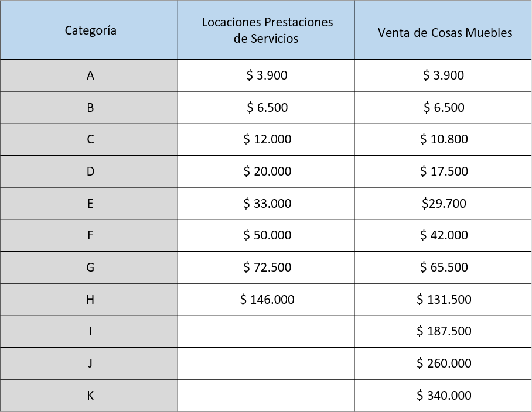
Task: Select the Venta de Cosas Muebles header
Action: tap(443, 30)
